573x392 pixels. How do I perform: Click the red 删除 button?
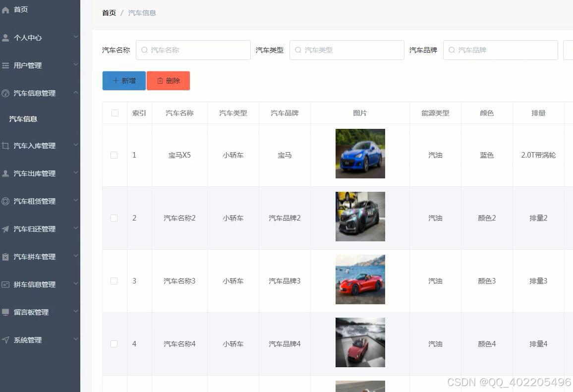click(168, 81)
